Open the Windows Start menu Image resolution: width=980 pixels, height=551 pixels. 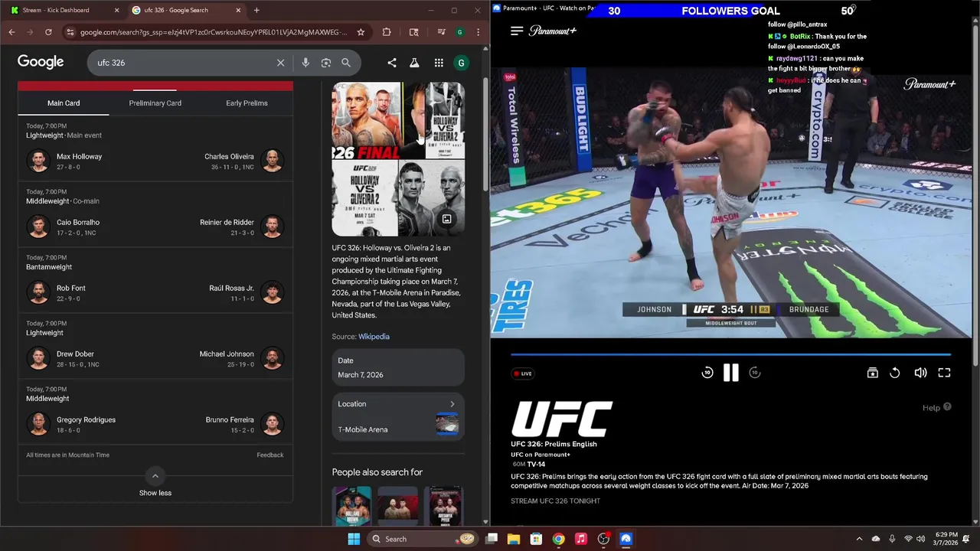click(x=354, y=539)
